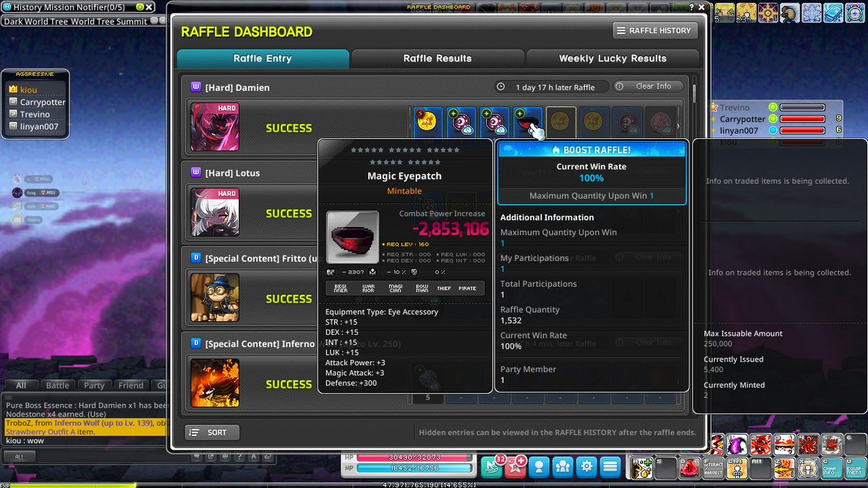The height and width of the screenshot is (488, 868).
Task: Select kiou in the Aggressive party list
Action: point(29,90)
